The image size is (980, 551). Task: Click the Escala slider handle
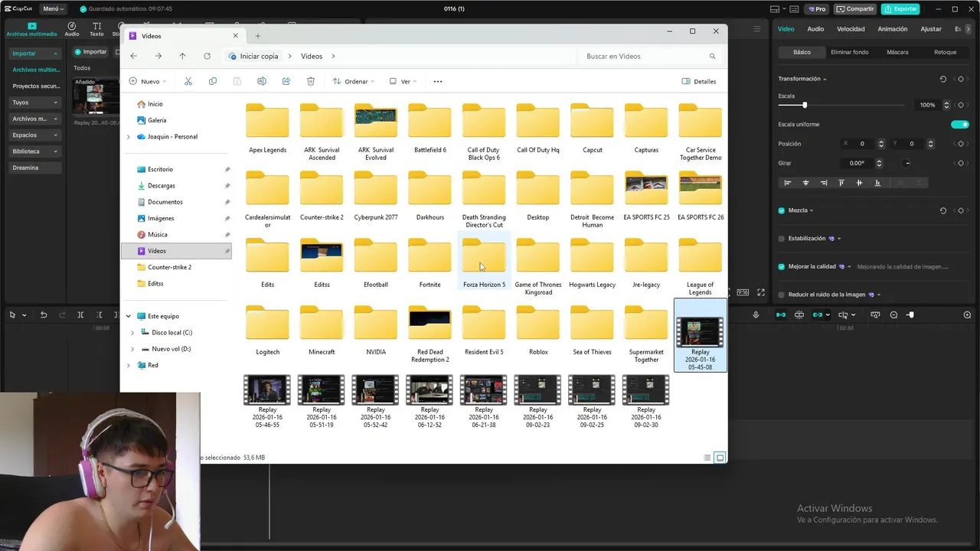(805, 105)
